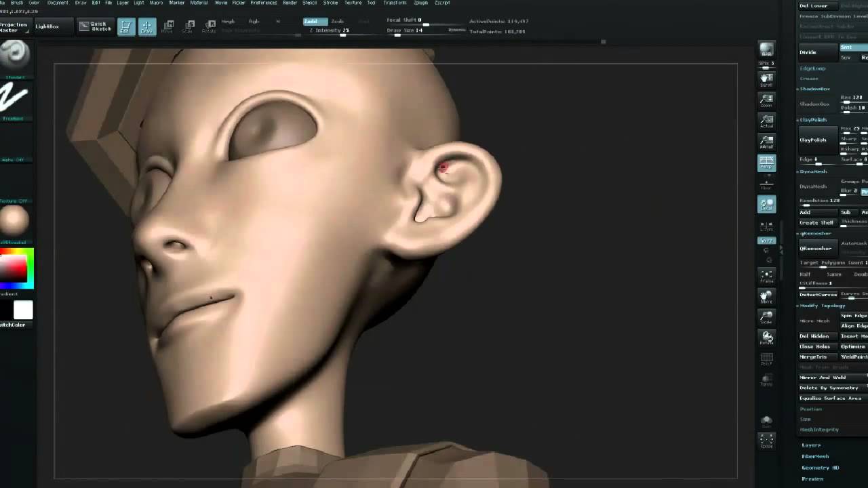This screenshot has height=488, width=868.
Task: Open the Zplugin menu
Action: [x=420, y=3]
